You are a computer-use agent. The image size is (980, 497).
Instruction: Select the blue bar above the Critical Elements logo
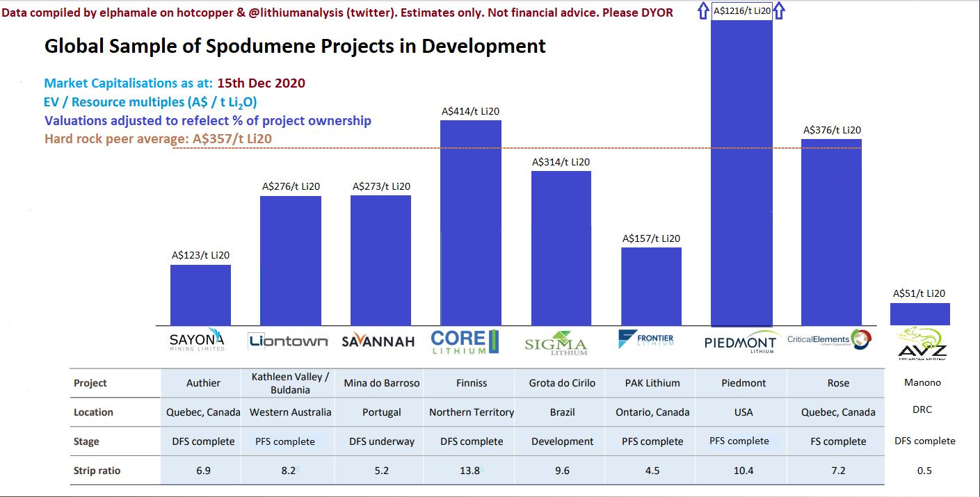831,232
